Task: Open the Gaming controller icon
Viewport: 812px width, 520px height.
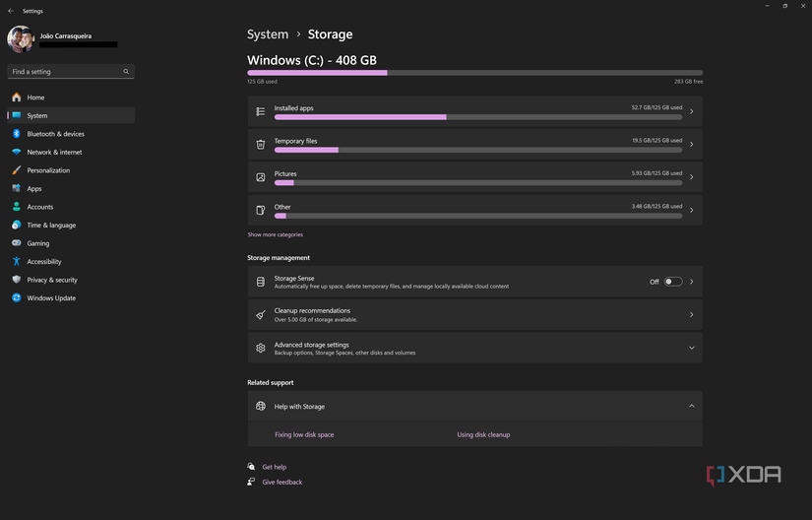Action: [17, 243]
